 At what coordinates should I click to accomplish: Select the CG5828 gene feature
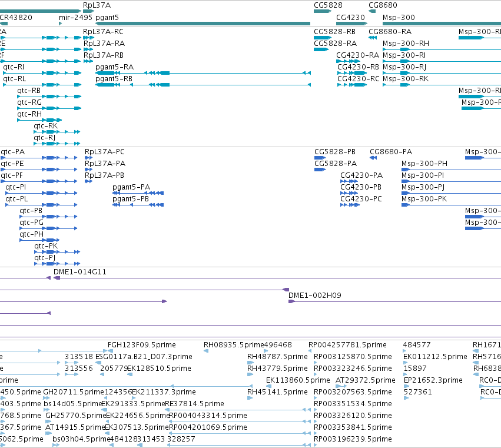coord(323,11)
